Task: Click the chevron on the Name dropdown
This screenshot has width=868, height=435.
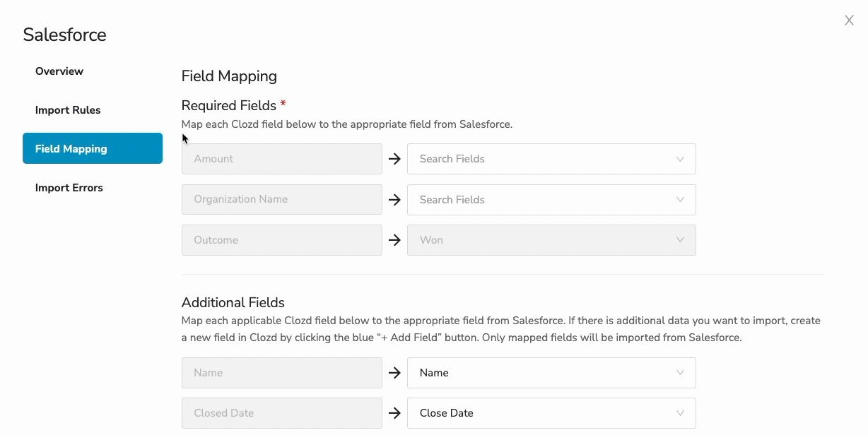Action: click(x=681, y=373)
